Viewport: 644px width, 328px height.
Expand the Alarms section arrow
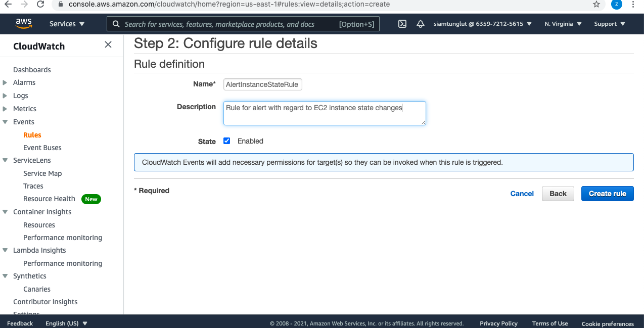5,82
